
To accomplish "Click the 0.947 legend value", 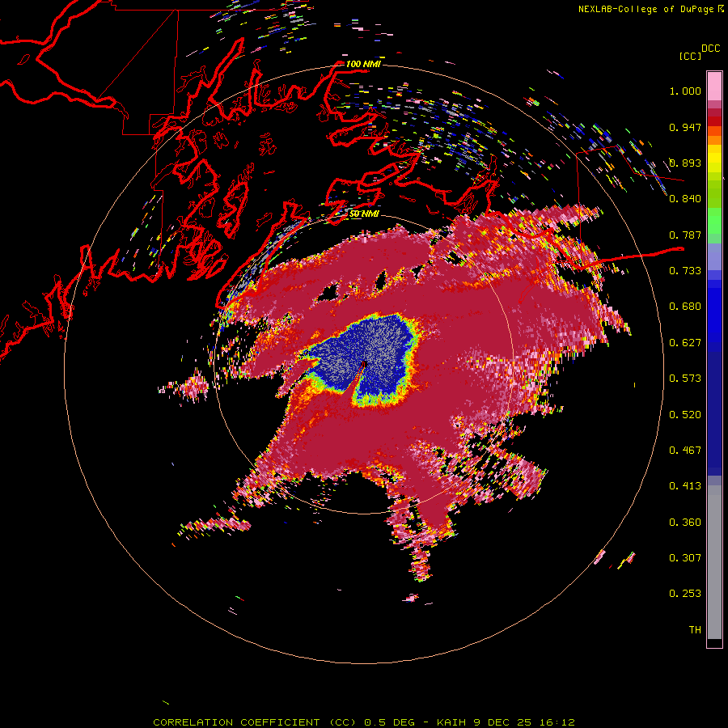I will [685, 127].
